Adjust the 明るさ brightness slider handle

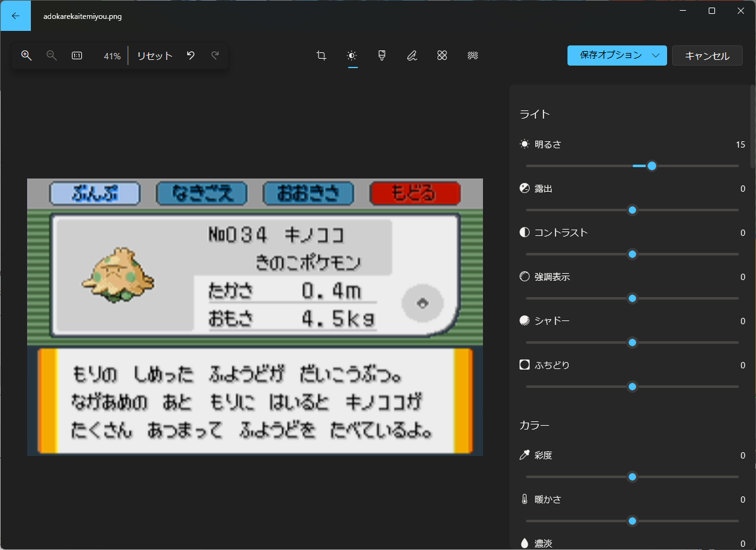coord(652,166)
